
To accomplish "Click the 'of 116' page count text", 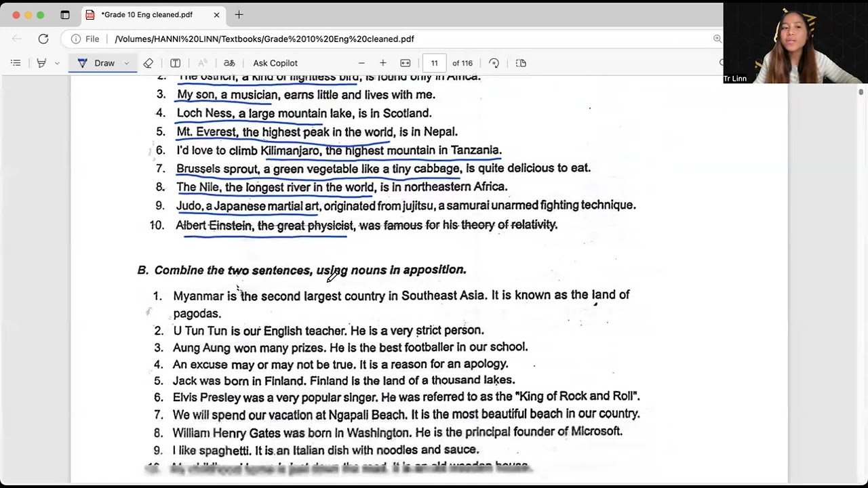I will (x=462, y=63).
